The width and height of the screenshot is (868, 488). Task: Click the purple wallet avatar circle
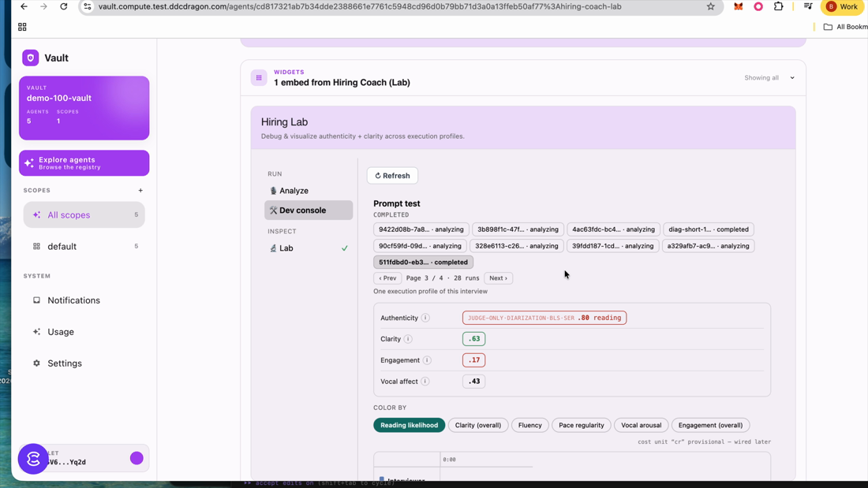click(x=137, y=458)
